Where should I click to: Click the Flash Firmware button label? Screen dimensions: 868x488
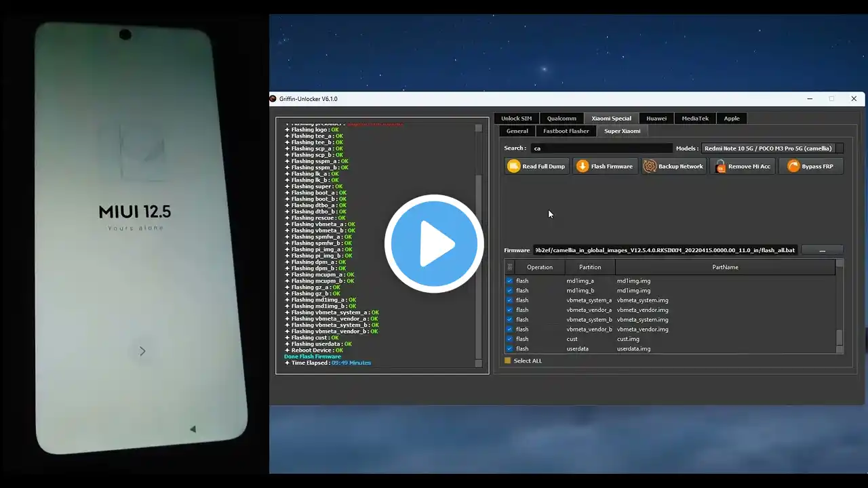(612, 166)
